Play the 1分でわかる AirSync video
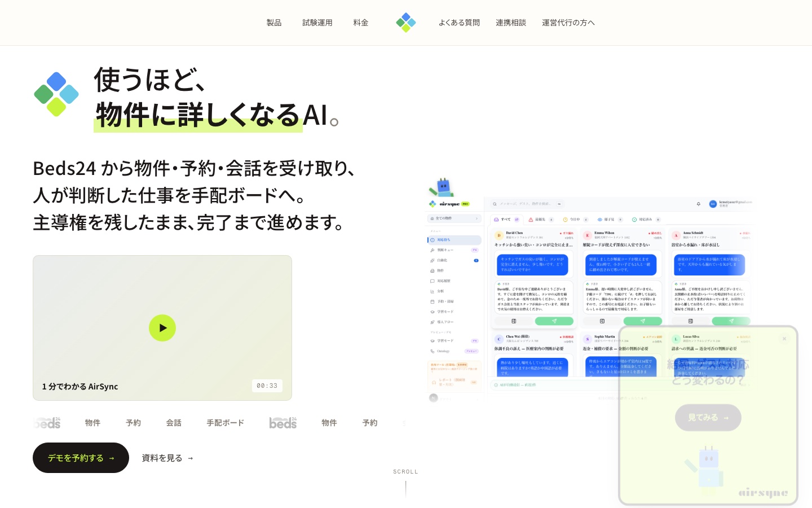Screen dimensions: 812x508 click(x=162, y=328)
